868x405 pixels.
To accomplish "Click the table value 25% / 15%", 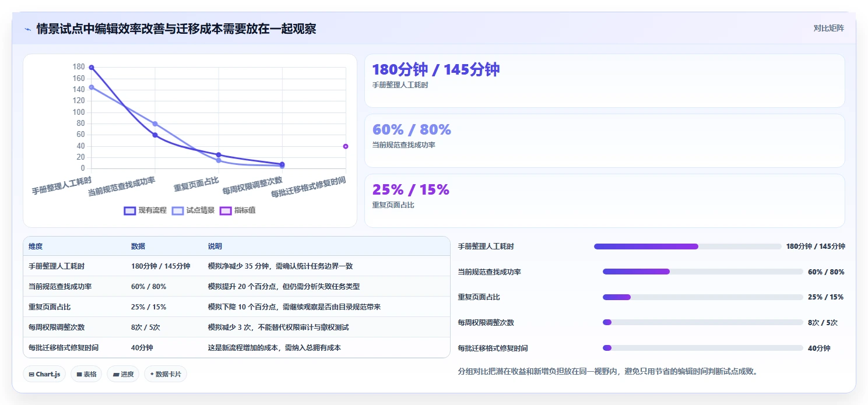I will (x=149, y=307).
